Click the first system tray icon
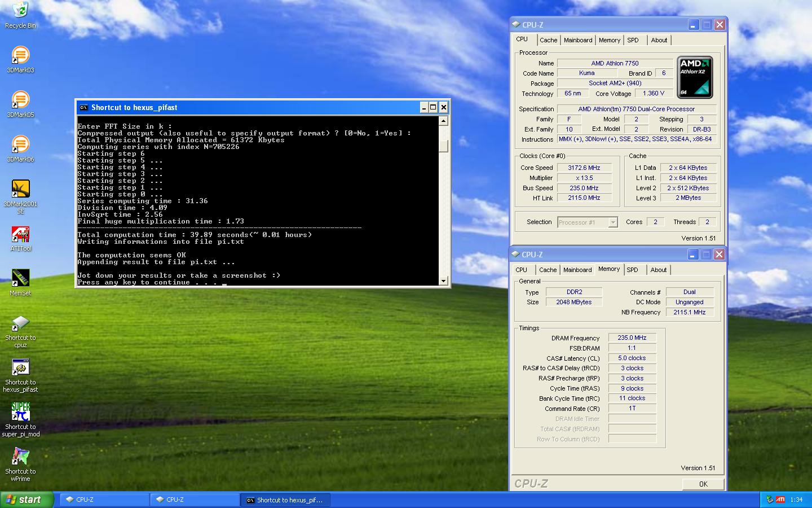Screen dimensions: 812x508 coord(770,500)
